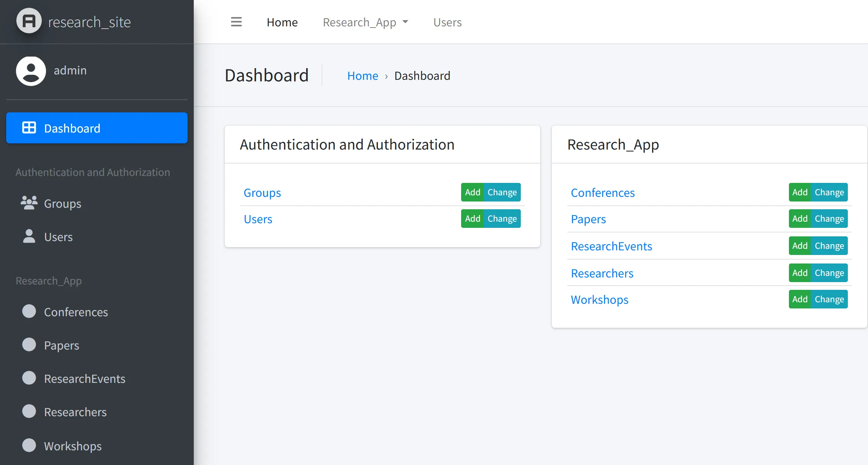Click the research_site logo icon
Screen dimensions: 868x465
click(x=29, y=21)
